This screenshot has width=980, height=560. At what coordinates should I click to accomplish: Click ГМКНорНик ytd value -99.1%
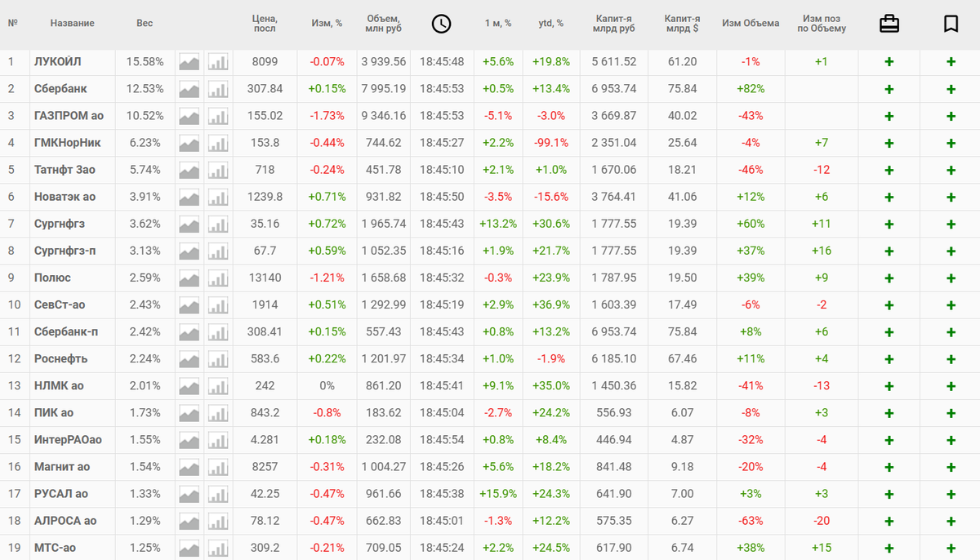pyautogui.click(x=551, y=143)
